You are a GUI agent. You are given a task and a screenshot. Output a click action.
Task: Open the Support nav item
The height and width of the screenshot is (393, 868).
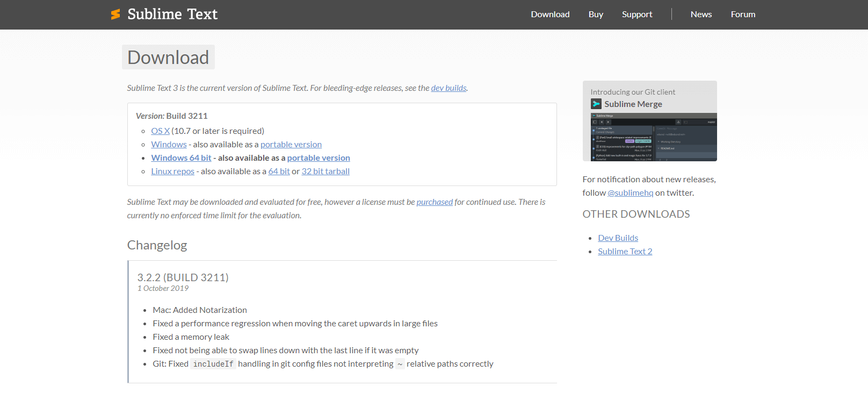tap(637, 15)
